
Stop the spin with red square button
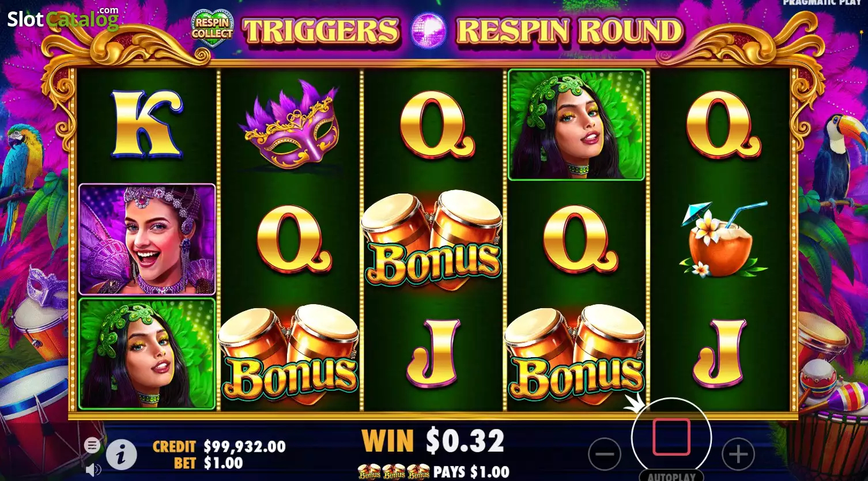(671, 437)
